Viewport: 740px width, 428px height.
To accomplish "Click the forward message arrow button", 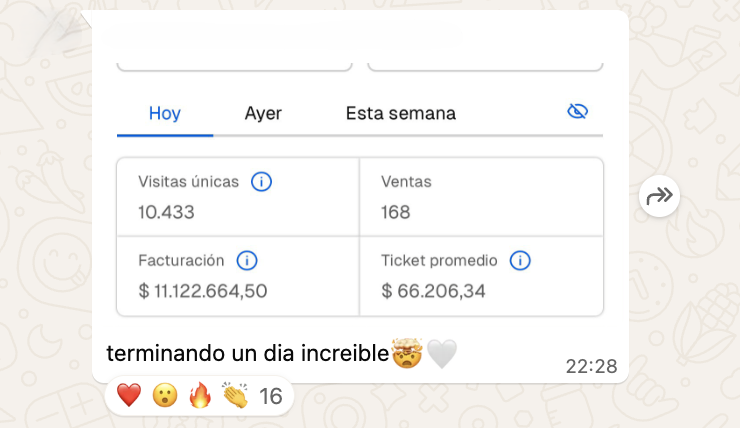I will click(x=659, y=196).
